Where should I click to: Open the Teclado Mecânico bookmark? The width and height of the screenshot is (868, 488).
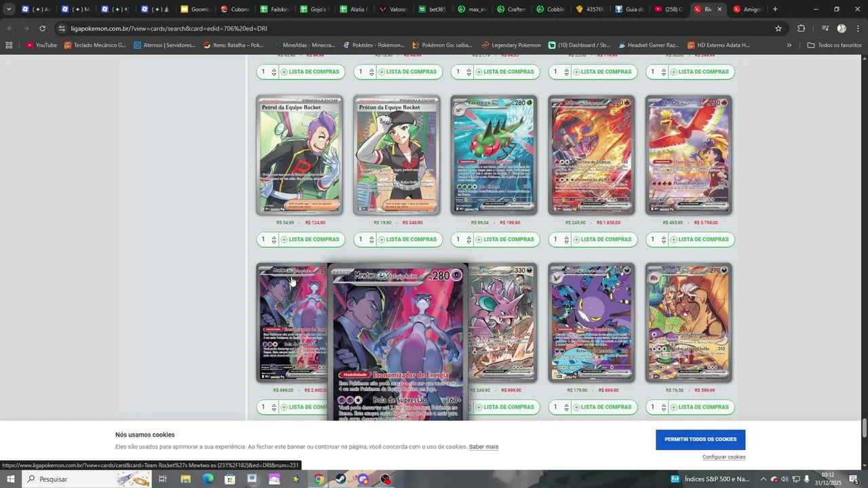tap(95, 45)
